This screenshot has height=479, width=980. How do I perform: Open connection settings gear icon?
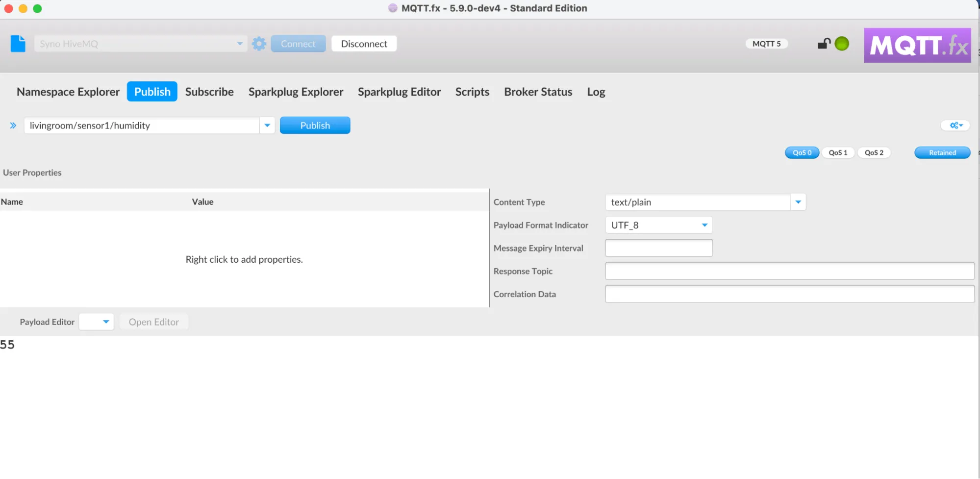pyautogui.click(x=259, y=44)
